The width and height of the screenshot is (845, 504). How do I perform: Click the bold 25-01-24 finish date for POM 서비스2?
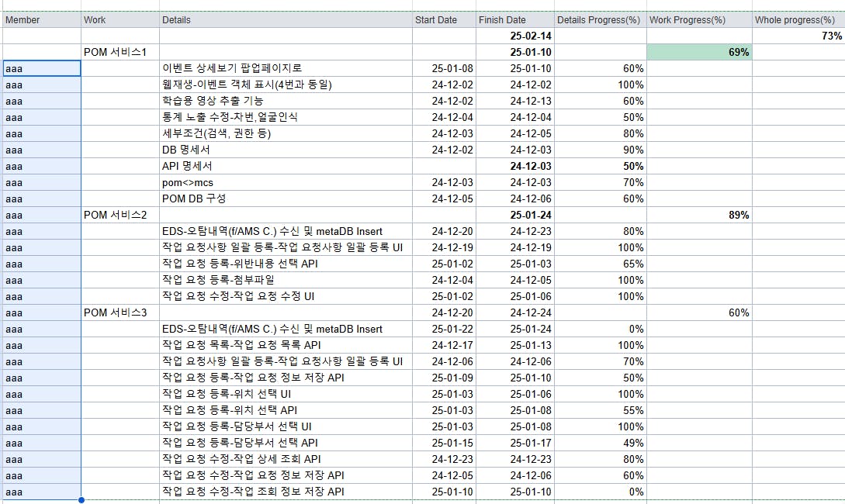pos(515,215)
